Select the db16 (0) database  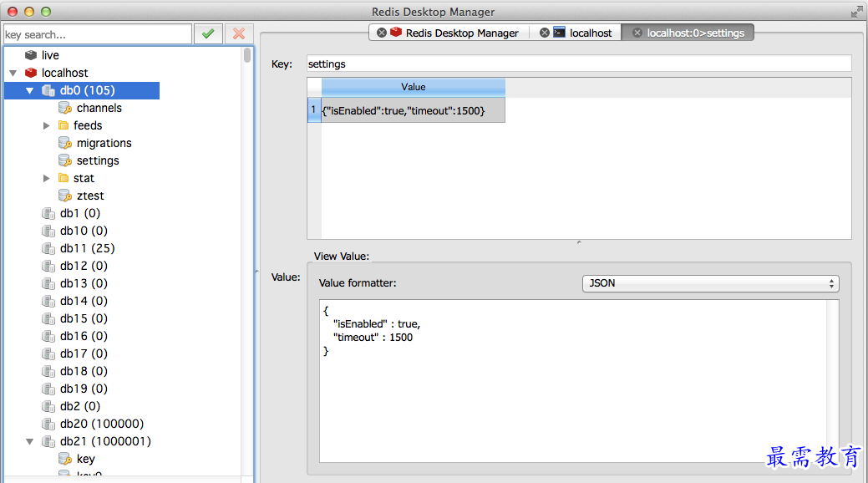[84, 336]
